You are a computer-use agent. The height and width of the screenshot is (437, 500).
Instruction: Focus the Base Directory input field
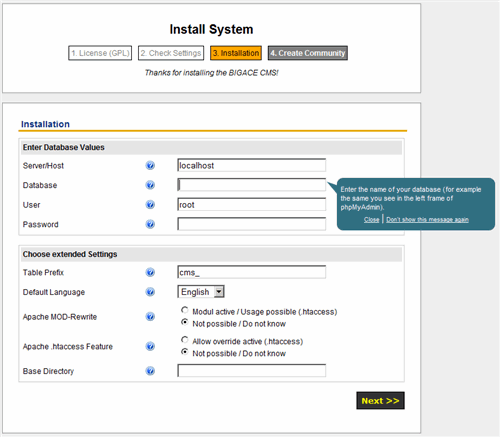252,371
